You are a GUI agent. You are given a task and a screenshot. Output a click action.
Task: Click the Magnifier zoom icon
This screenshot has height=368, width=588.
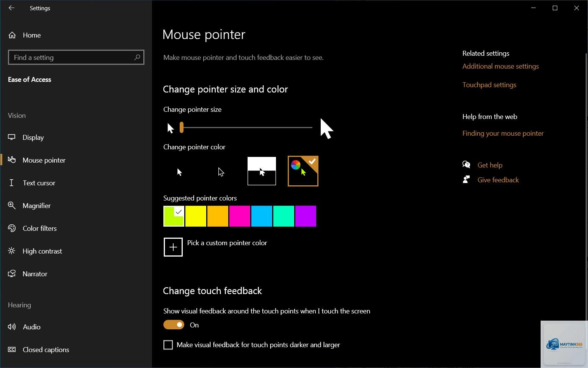pyautogui.click(x=12, y=205)
